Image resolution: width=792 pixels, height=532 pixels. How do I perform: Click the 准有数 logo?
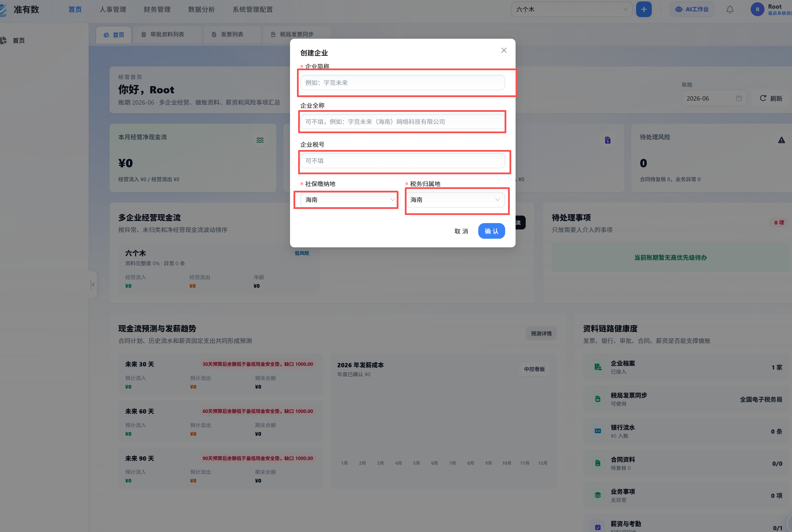click(20, 10)
